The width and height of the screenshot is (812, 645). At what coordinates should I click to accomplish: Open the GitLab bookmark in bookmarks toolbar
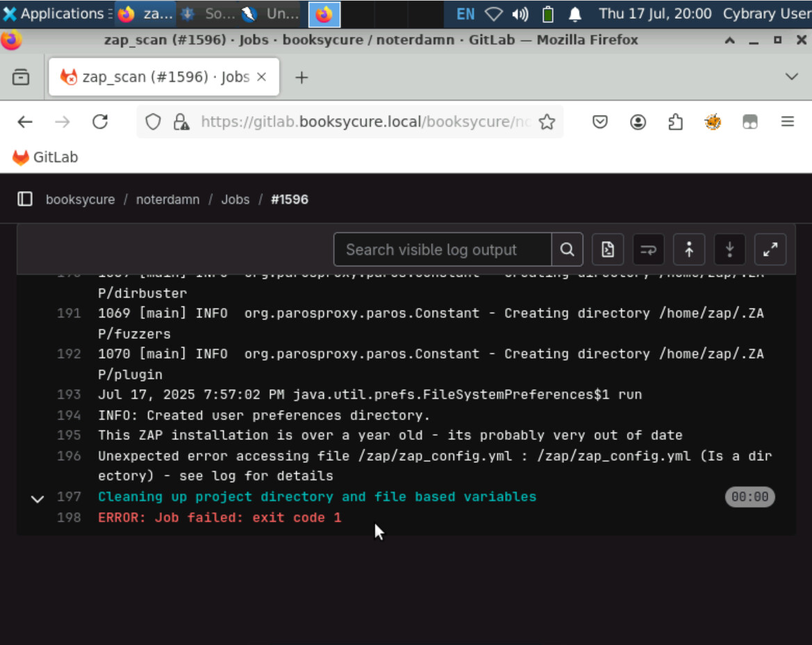click(x=46, y=158)
